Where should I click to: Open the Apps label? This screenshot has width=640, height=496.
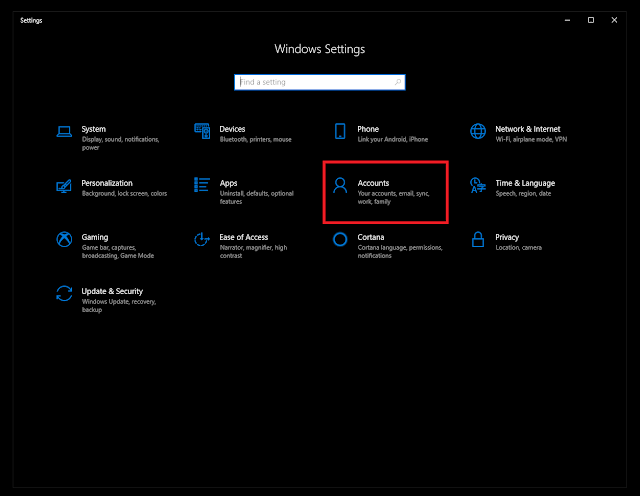click(228, 183)
